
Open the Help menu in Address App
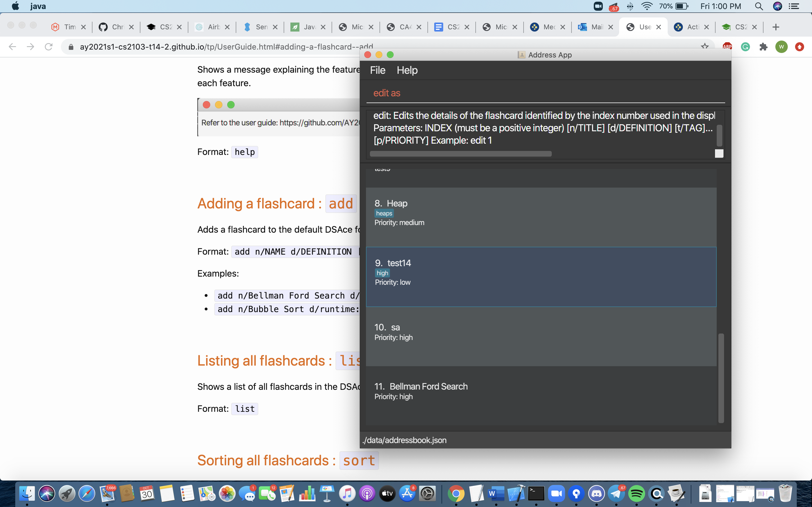(x=407, y=70)
